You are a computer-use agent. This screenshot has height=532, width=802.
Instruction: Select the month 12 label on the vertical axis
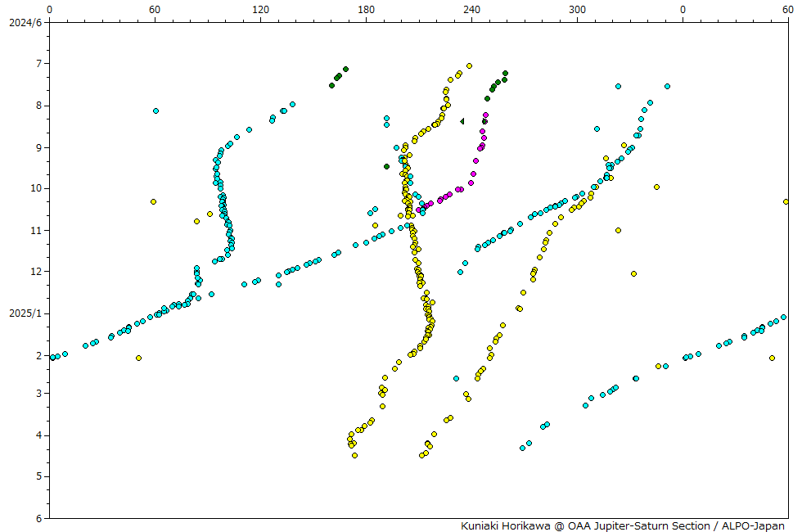pyautogui.click(x=38, y=272)
